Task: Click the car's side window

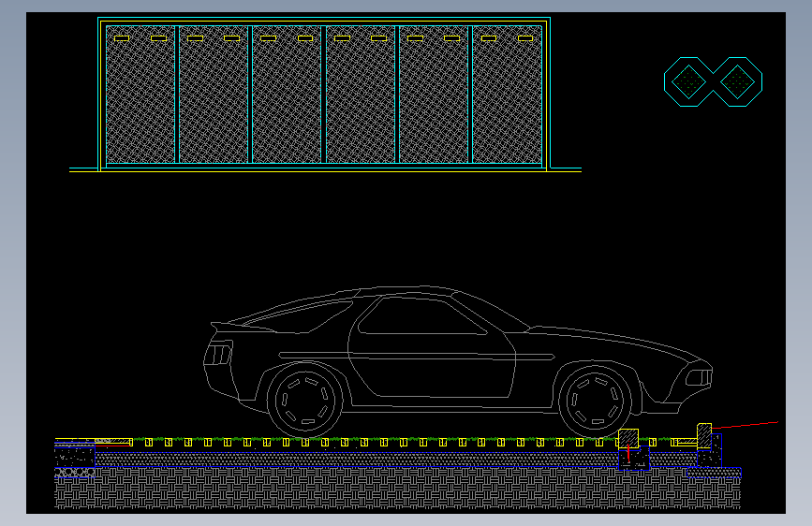Action: pos(422,315)
